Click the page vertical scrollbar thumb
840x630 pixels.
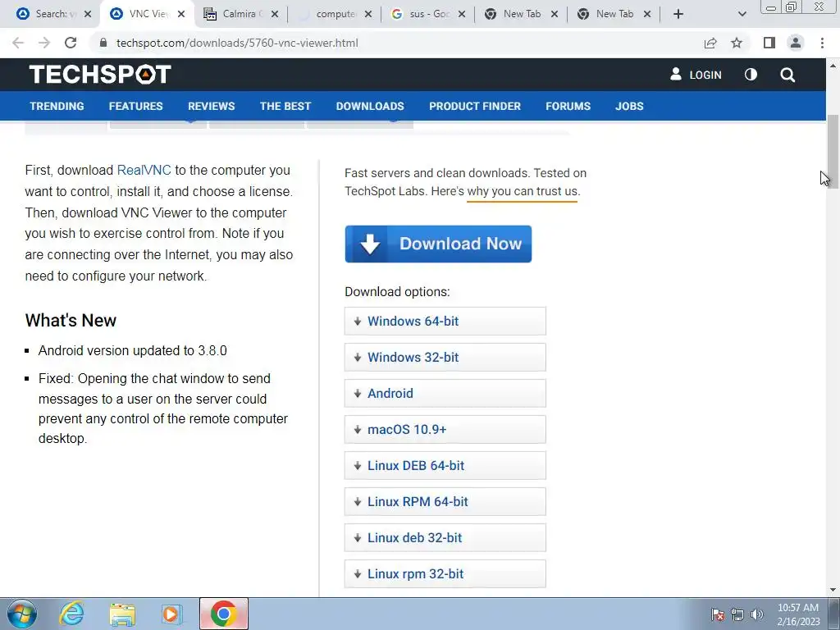tap(833, 151)
